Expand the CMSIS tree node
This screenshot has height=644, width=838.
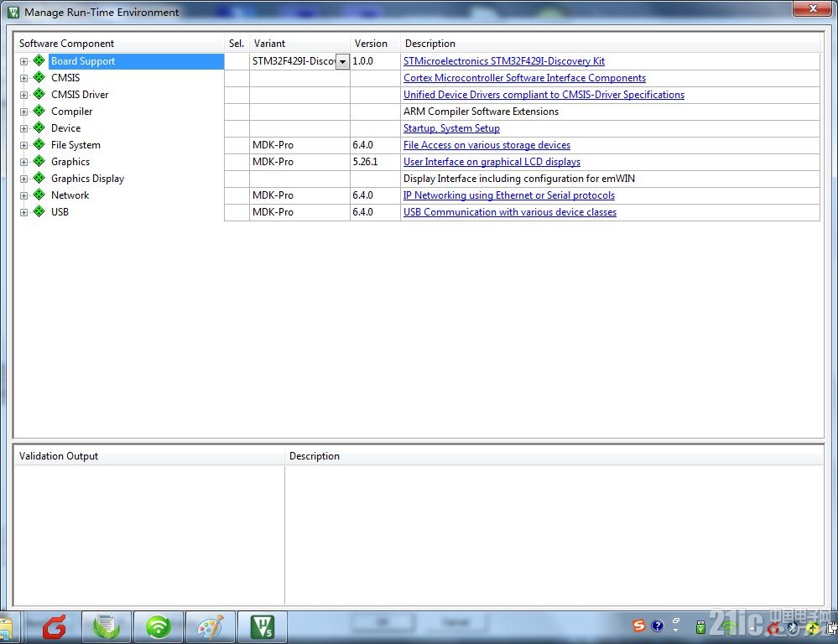(x=23, y=78)
